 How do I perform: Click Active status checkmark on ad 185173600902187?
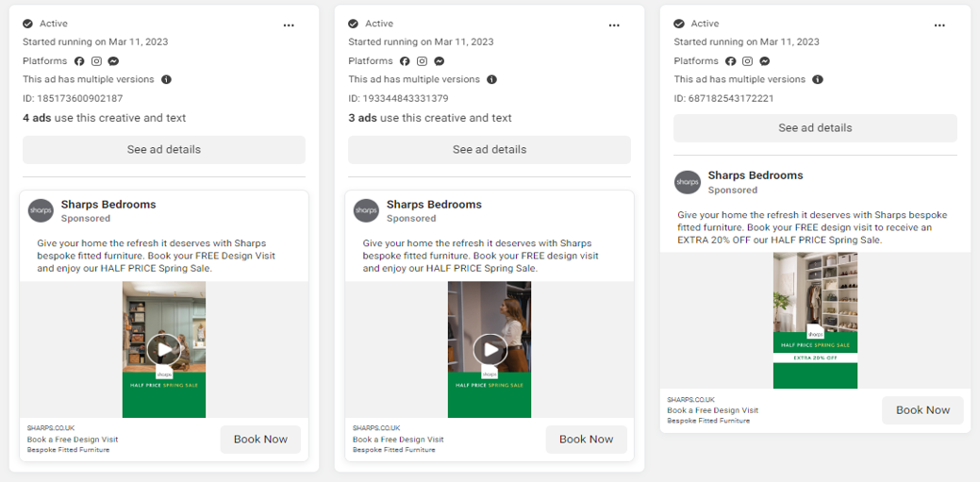(27, 24)
